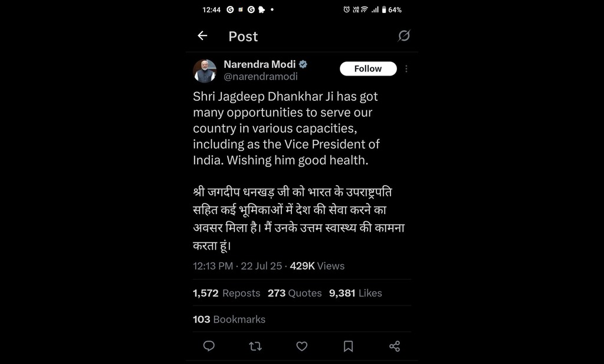Tap the alarm icon in status bar
Image resolution: width=604 pixels, height=364 pixels.
point(346,9)
